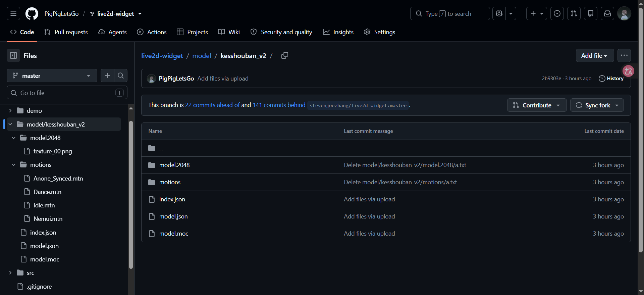Collapse the model/kesshouban_v2 folder chevron

pyautogui.click(x=10, y=124)
